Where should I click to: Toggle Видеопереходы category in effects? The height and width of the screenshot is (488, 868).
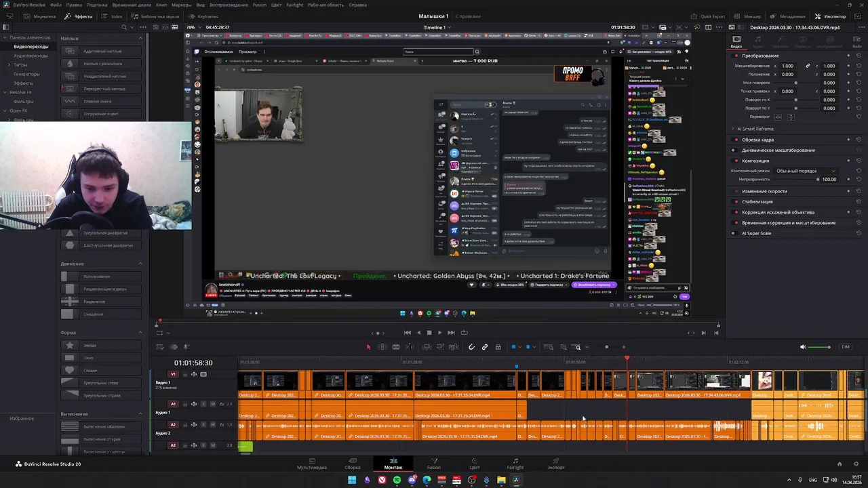coord(31,46)
